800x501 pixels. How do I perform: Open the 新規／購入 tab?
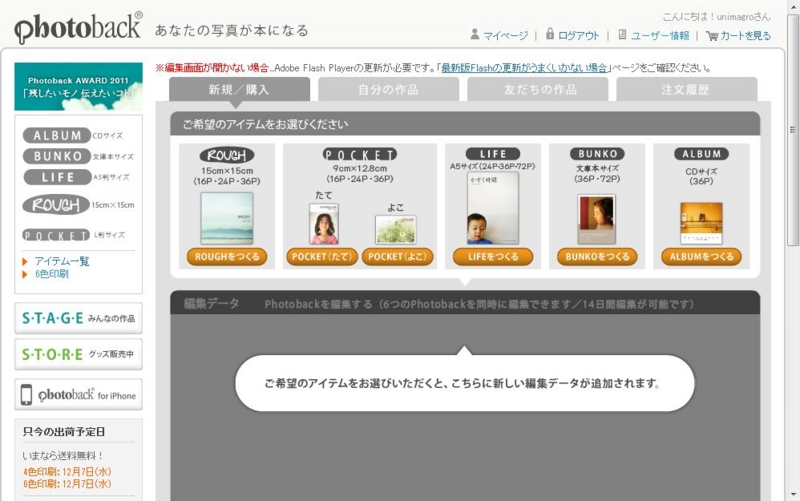pos(239,90)
